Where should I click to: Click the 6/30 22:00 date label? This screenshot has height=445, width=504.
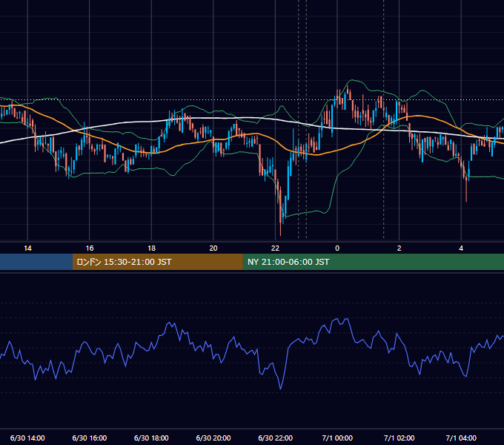coord(276,438)
